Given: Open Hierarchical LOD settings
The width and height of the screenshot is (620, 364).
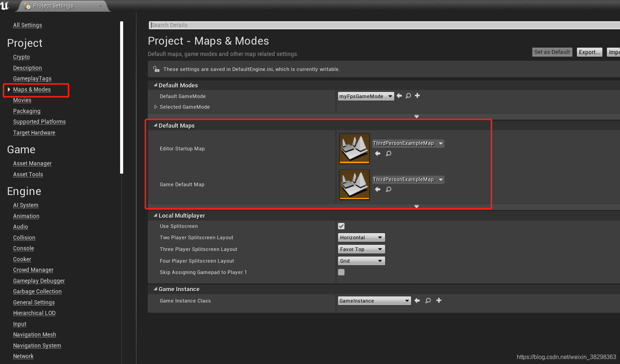Looking at the screenshot, I should point(34,313).
